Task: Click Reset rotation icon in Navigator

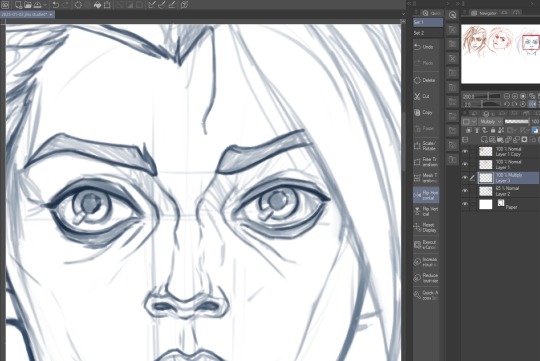Action: [523, 104]
